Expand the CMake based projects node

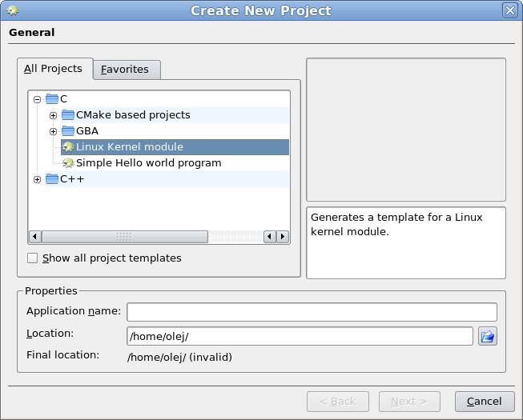click(x=53, y=115)
